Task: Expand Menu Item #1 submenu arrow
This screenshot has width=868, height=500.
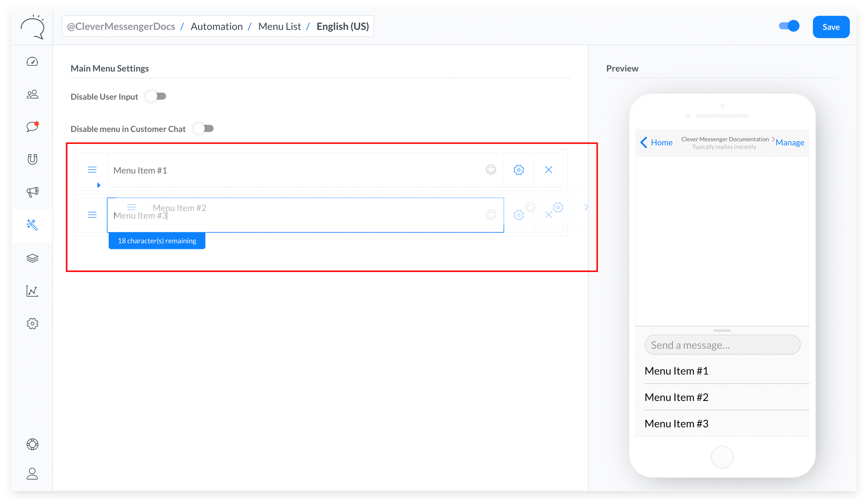Action: (x=99, y=185)
